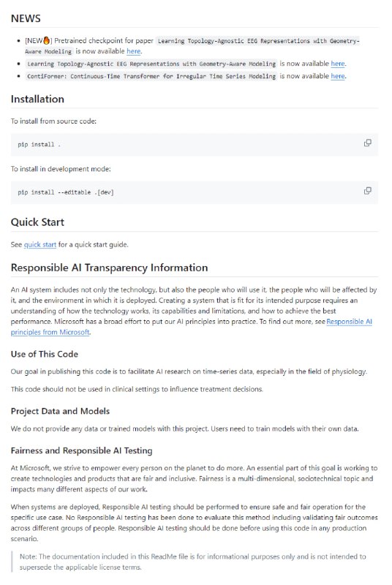
Task: Click the Installation section heading
Action: point(37,99)
